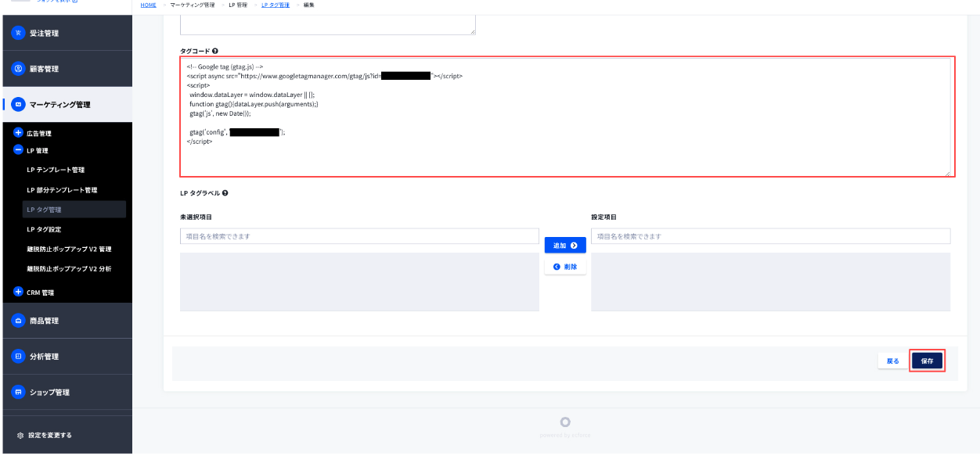Go to HOME via the breadcrumb

pyautogui.click(x=148, y=5)
